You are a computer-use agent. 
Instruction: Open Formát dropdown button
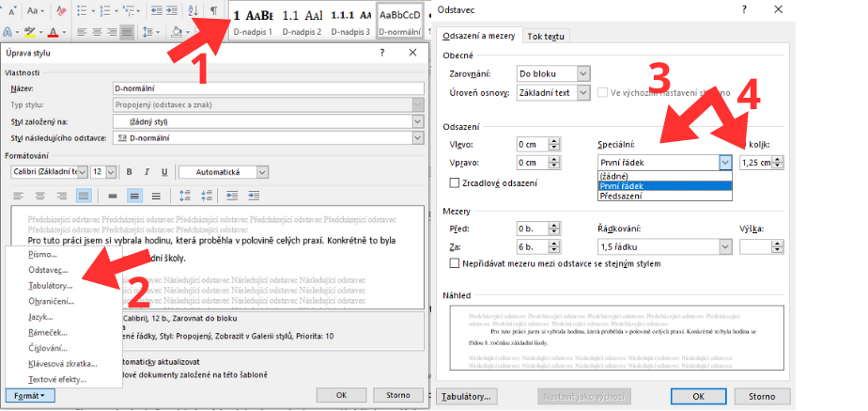click(x=31, y=396)
